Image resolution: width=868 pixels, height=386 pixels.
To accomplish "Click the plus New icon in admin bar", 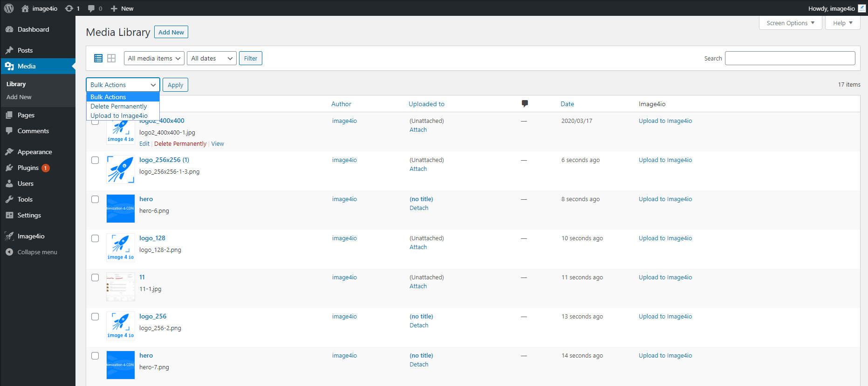I will coord(114,8).
